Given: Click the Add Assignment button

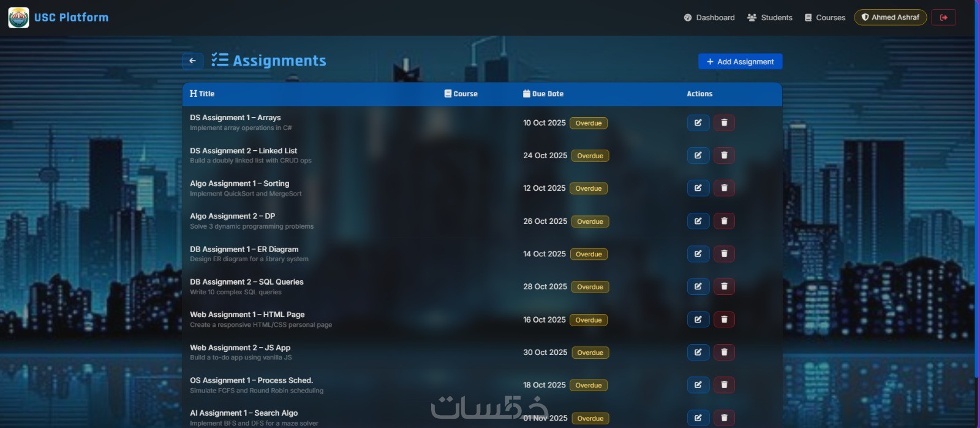Looking at the screenshot, I should [740, 62].
